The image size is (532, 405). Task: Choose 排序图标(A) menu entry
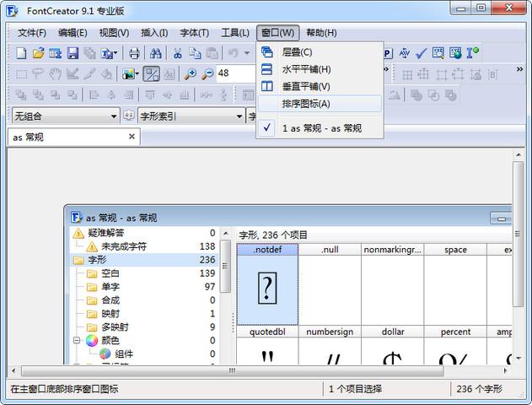coord(306,104)
